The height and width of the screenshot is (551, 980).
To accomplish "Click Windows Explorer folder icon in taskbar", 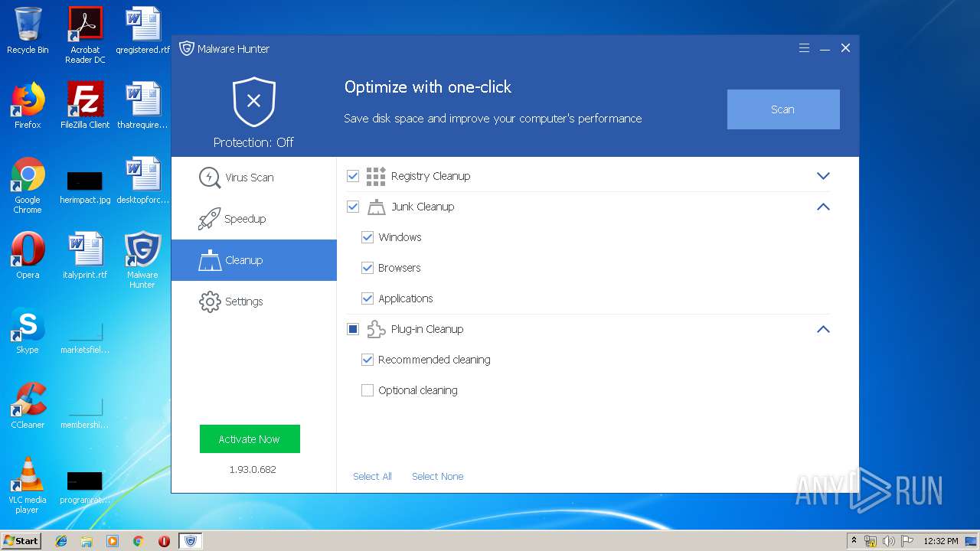I will [x=87, y=541].
